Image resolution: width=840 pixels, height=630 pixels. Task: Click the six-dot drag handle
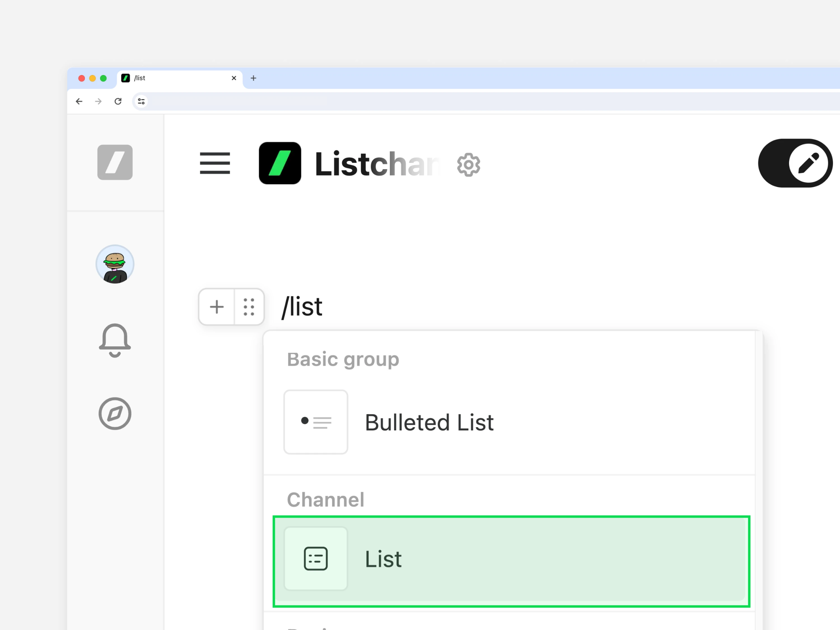[249, 307]
